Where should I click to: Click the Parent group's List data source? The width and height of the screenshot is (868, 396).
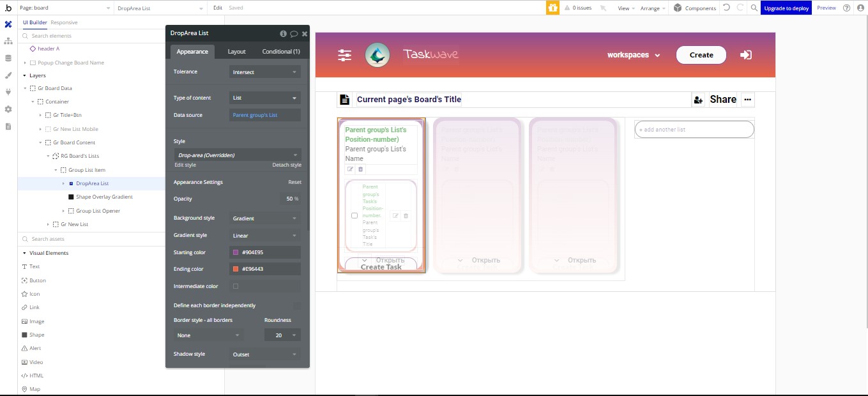(265, 116)
